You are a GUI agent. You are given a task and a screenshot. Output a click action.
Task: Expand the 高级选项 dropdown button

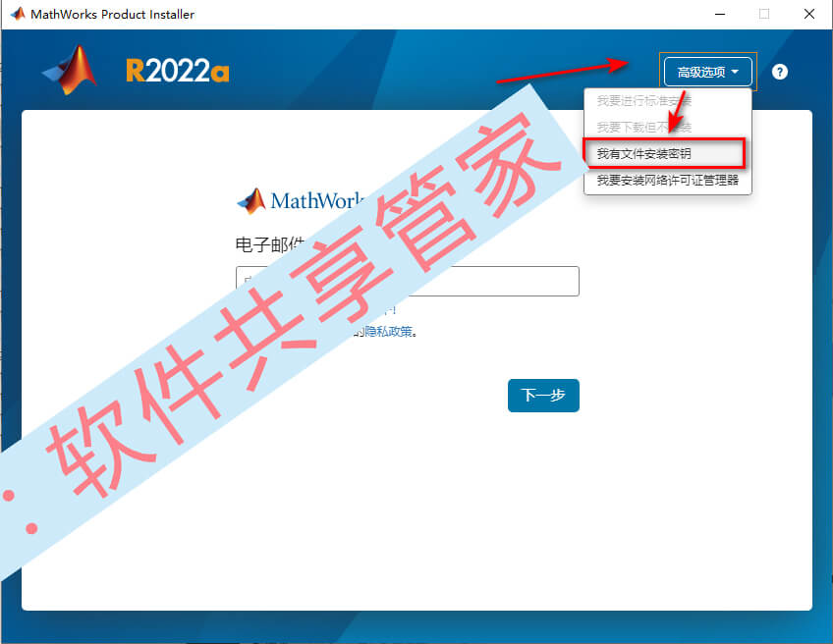coord(707,72)
